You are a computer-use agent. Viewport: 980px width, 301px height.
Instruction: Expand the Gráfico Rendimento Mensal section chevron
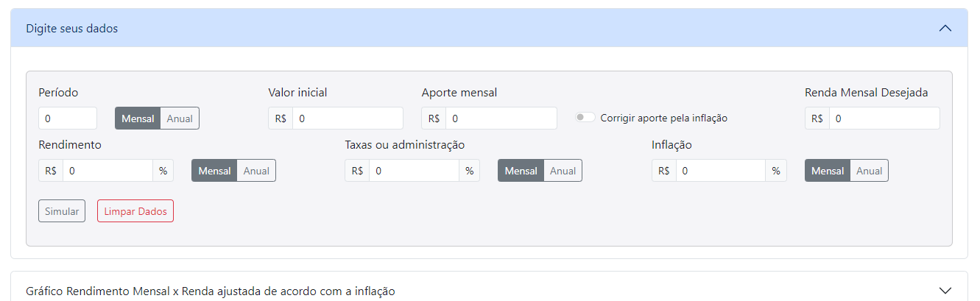(945, 291)
